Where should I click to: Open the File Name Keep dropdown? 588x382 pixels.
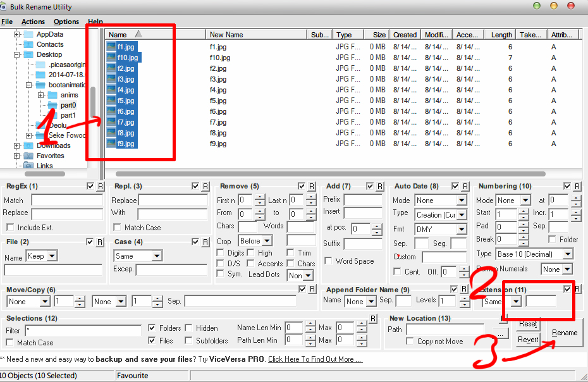[x=52, y=256]
